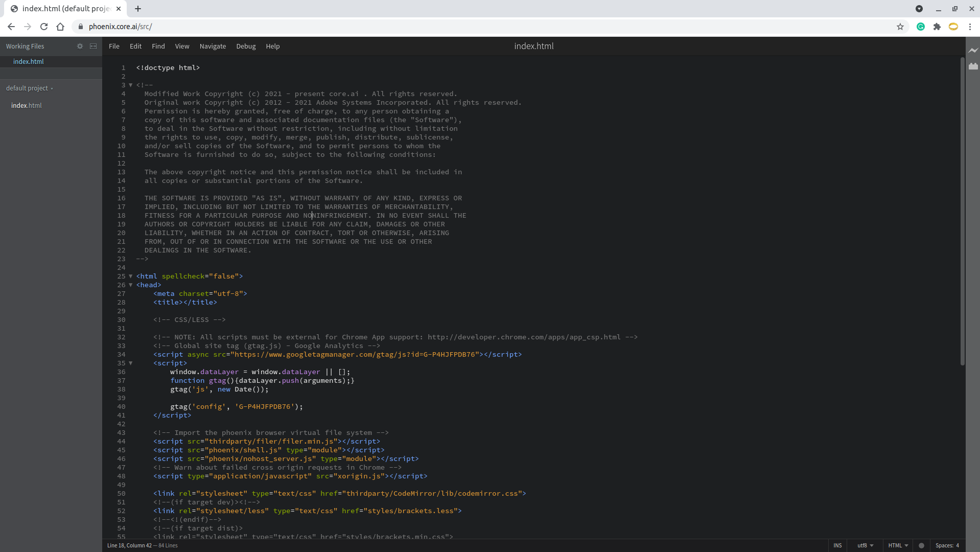The width and height of the screenshot is (980, 552).
Task: Click the 84 Lines count in status bar
Action: pyautogui.click(x=168, y=545)
